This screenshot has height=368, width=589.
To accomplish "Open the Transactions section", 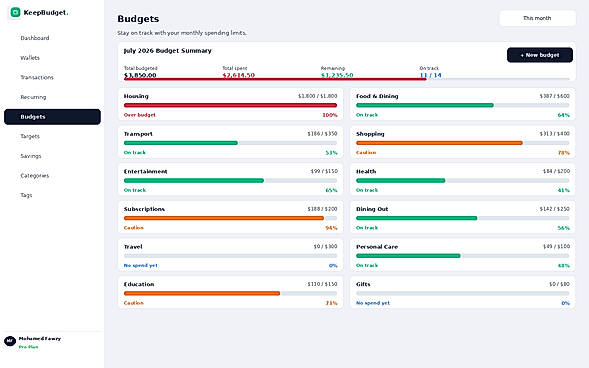I will pyautogui.click(x=37, y=77).
